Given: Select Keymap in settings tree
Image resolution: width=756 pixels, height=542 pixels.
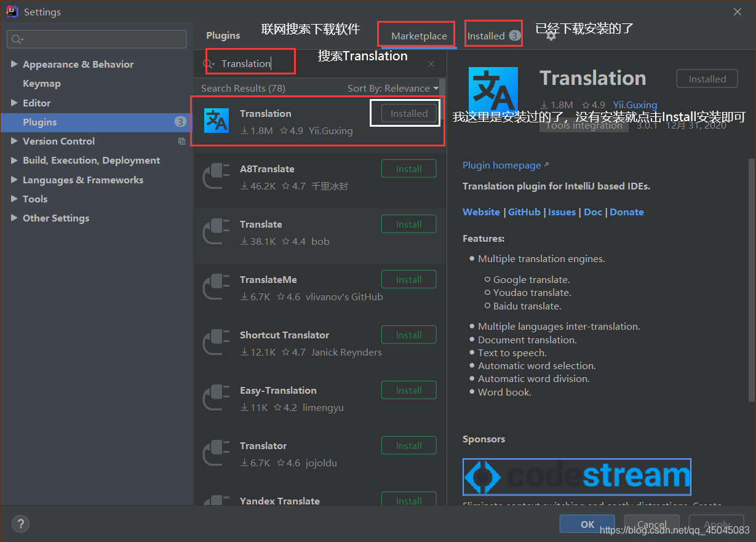Looking at the screenshot, I should [x=42, y=84].
